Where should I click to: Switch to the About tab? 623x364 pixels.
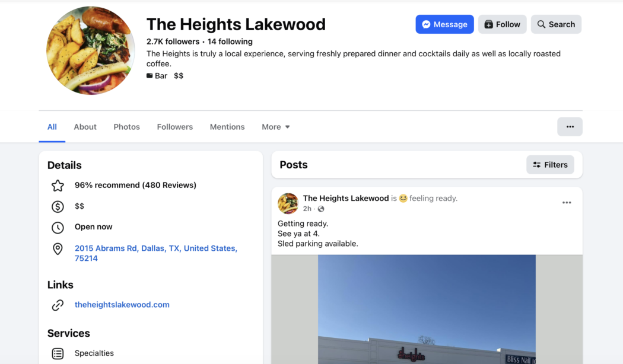(x=85, y=127)
